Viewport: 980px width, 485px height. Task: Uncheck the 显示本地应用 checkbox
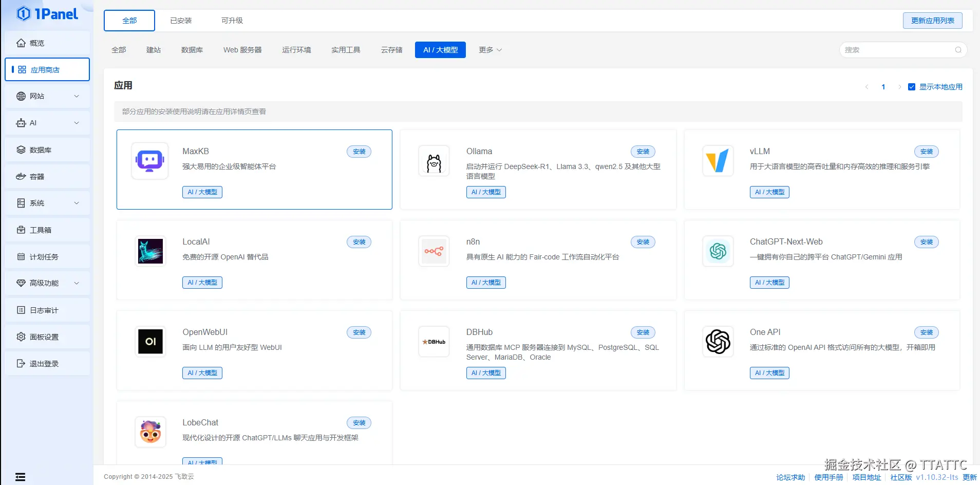tap(912, 87)
